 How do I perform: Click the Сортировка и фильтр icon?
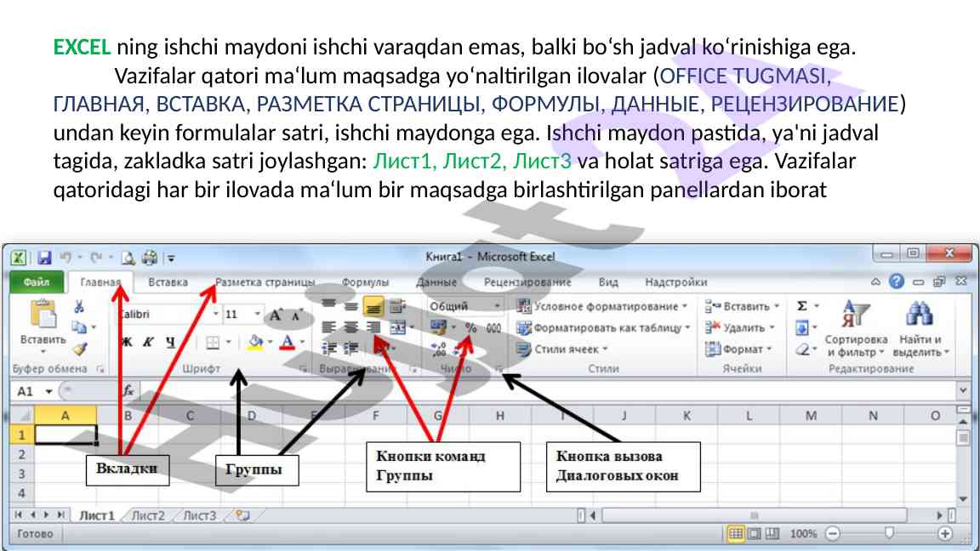tap(855, 315)
